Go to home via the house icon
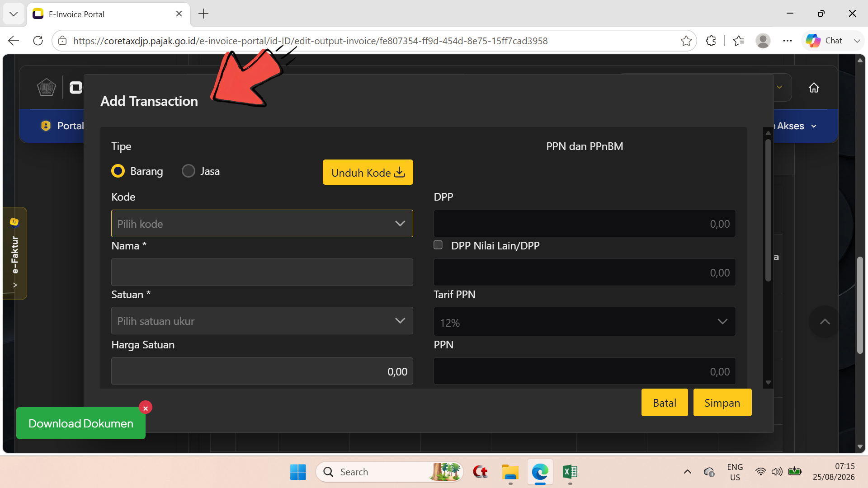Screen dimensions: 868x488 point(814,88)
